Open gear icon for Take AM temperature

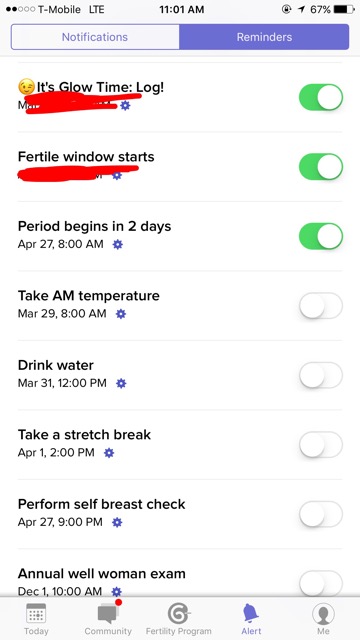pyautogui.click(x=121, y=314)
